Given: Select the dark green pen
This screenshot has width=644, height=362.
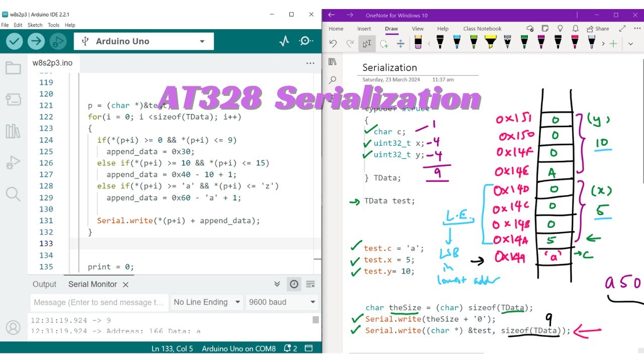Looking at the screenshot, I should pyautogui.click(x=524, y=42).
